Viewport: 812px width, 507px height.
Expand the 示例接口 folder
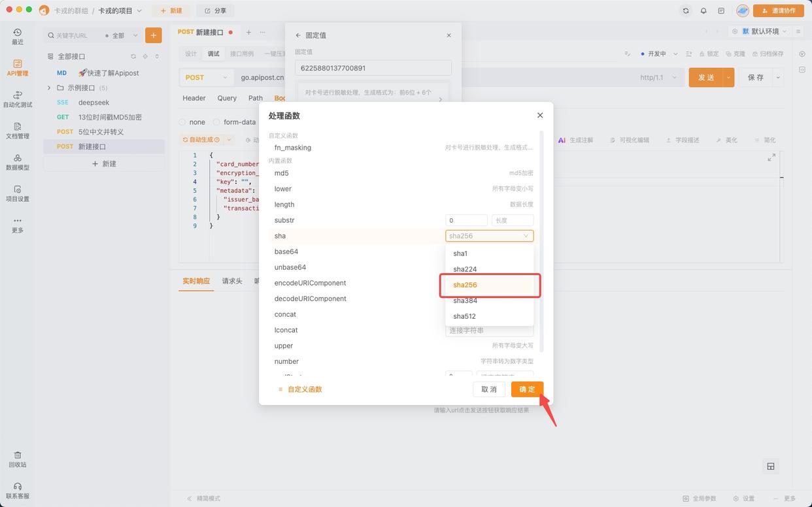tap(49, 88)
